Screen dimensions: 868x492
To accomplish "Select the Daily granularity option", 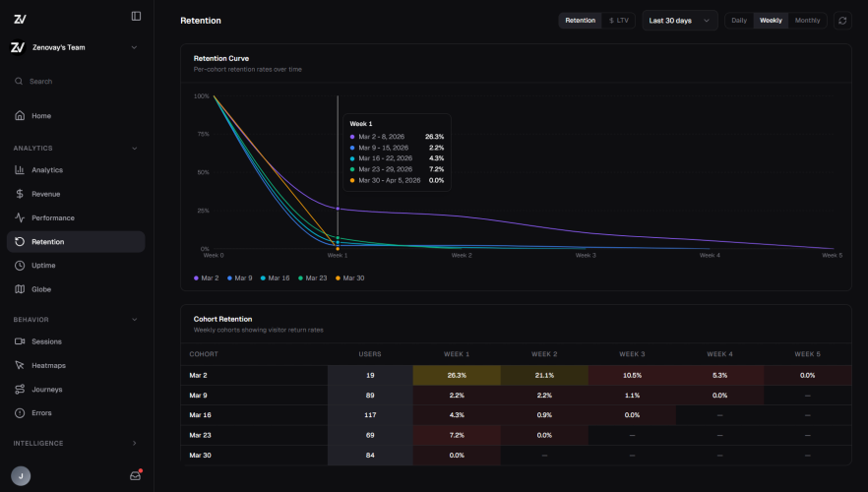I will pos(739,21).
